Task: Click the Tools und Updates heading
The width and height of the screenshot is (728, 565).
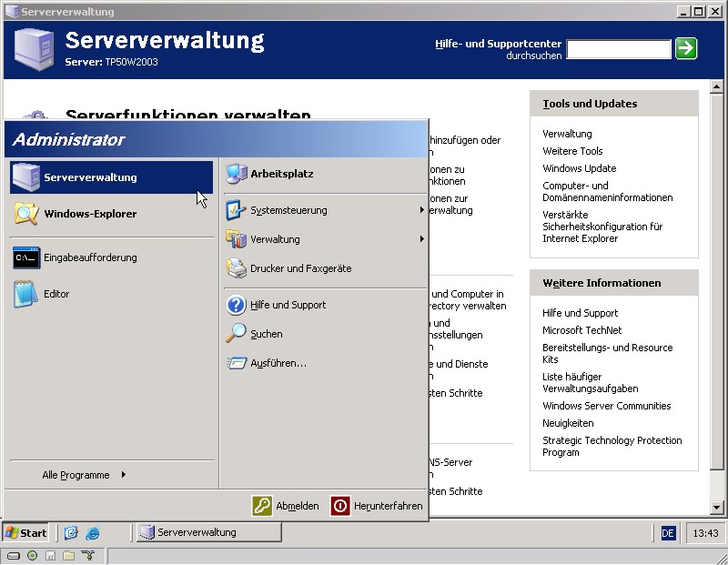Action: pos(590,104)
